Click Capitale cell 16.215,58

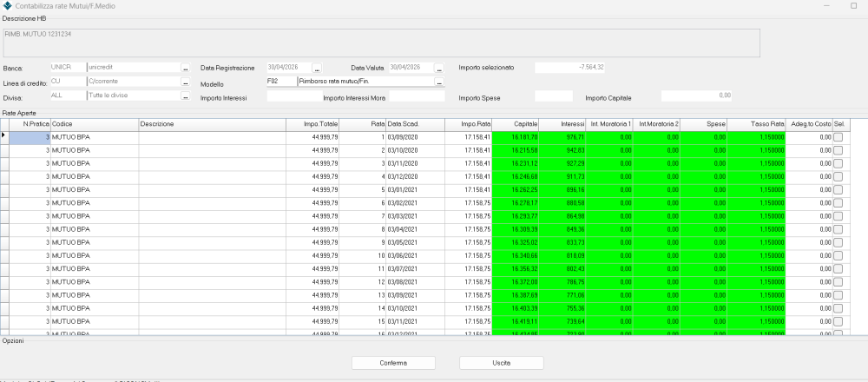(516, 150)
